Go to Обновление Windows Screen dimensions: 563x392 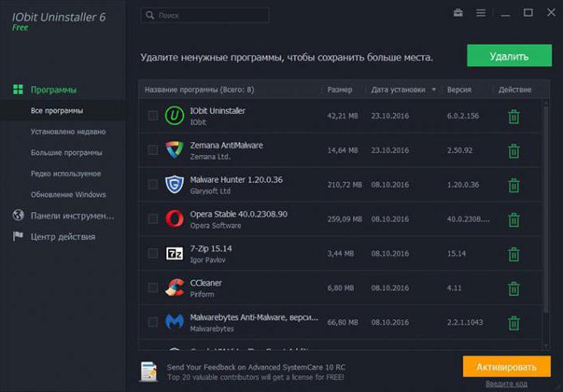(68, 194)
